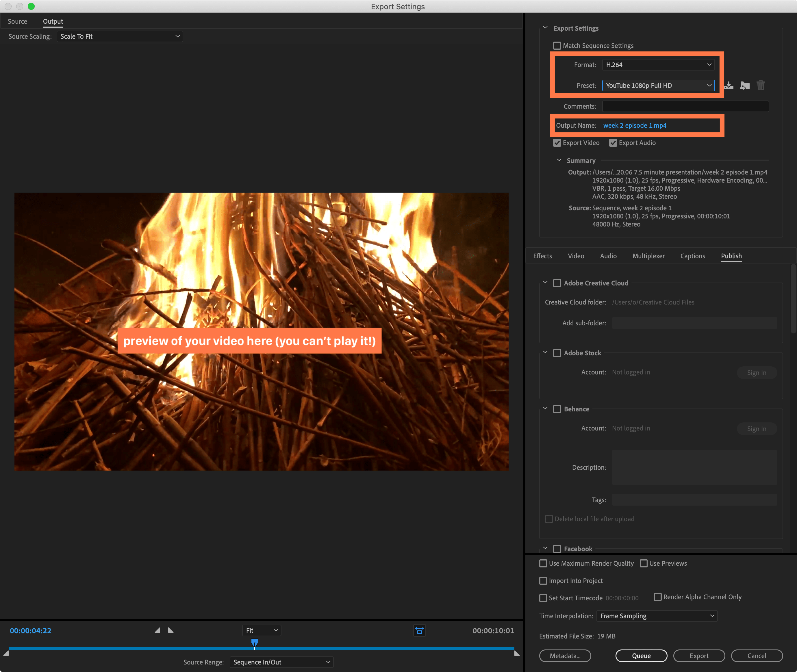
Task: Enable Match Sequence Settings checkbox
Action: [557, 46]
